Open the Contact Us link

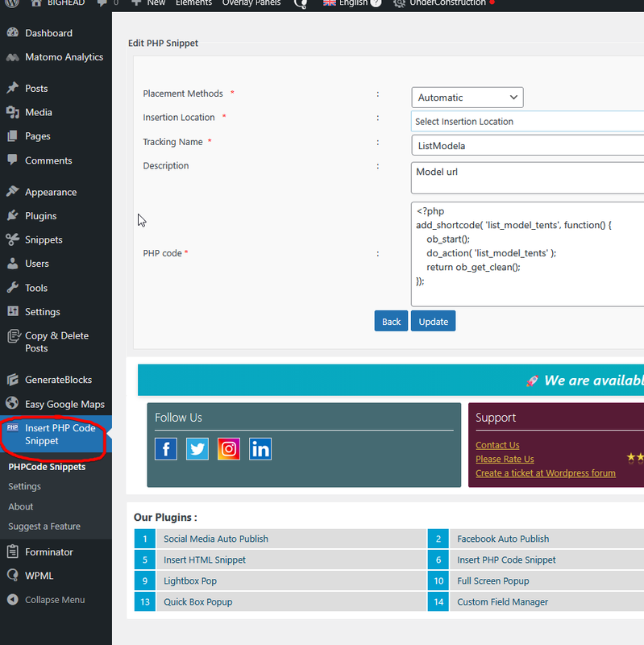(497, 445)
